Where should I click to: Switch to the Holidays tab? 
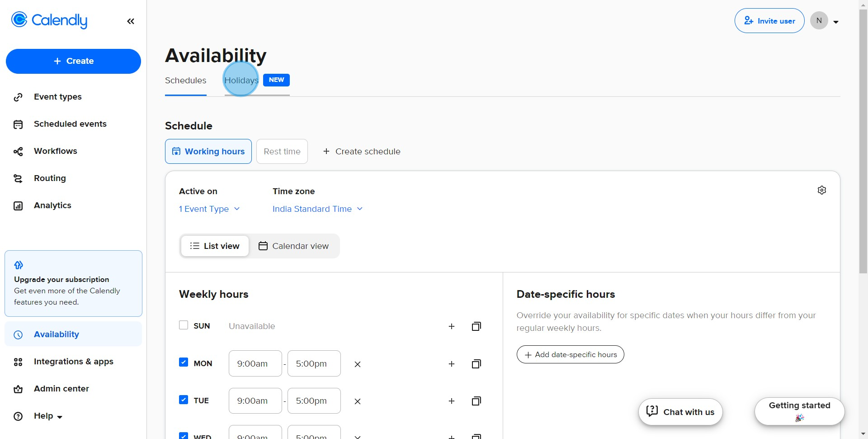click(x=241, y=81)
